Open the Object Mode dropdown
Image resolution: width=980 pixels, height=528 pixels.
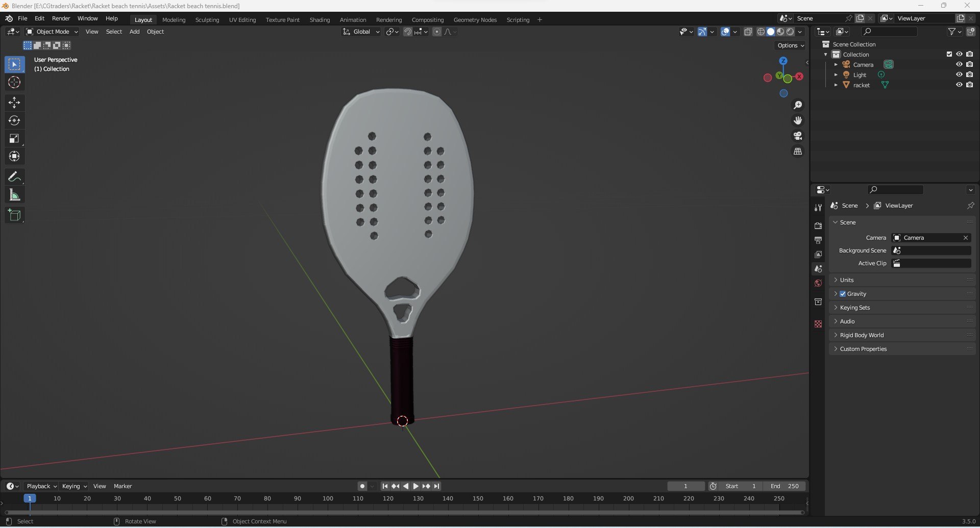pos(52,32)
